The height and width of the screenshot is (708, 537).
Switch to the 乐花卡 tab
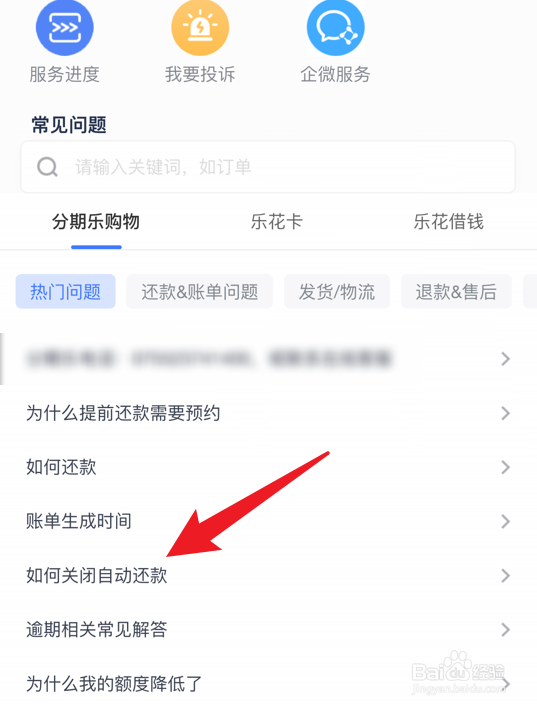[x=276, y=222]
